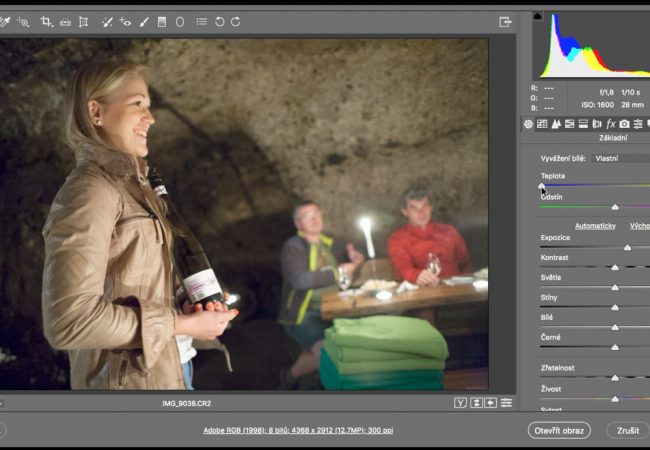The height and width of the screenshot is (450, 650).
Task: Open workflow options link Adobe RGB (1998)
Action: (298, 430)
